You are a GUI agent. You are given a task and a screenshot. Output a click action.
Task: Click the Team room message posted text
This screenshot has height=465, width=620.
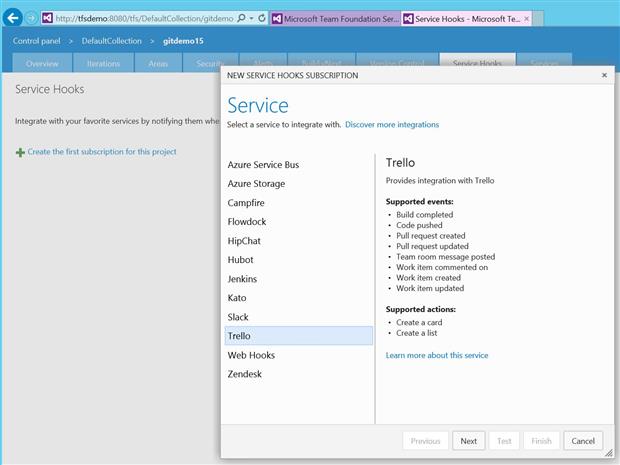pos(446,257)
